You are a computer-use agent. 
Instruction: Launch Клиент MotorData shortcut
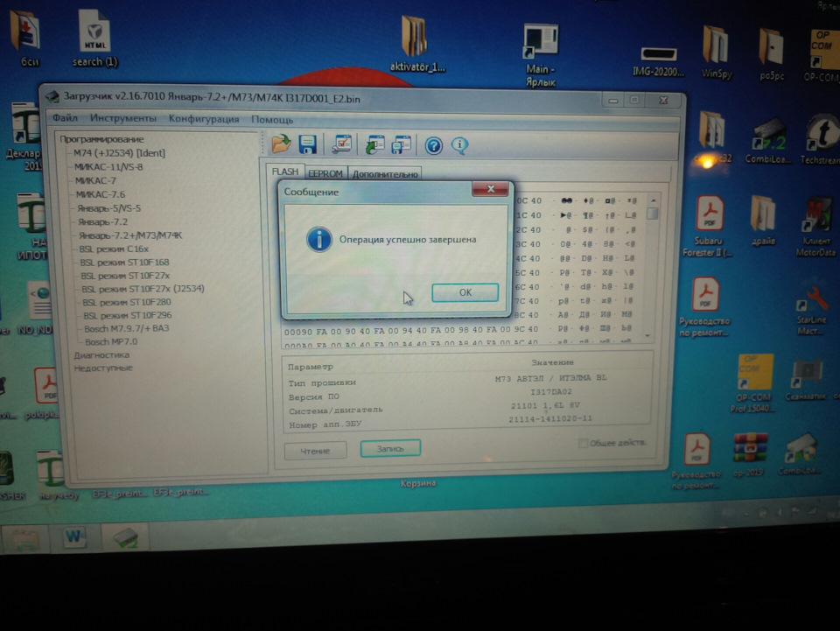pyautogui.click(x=815, y=228)
